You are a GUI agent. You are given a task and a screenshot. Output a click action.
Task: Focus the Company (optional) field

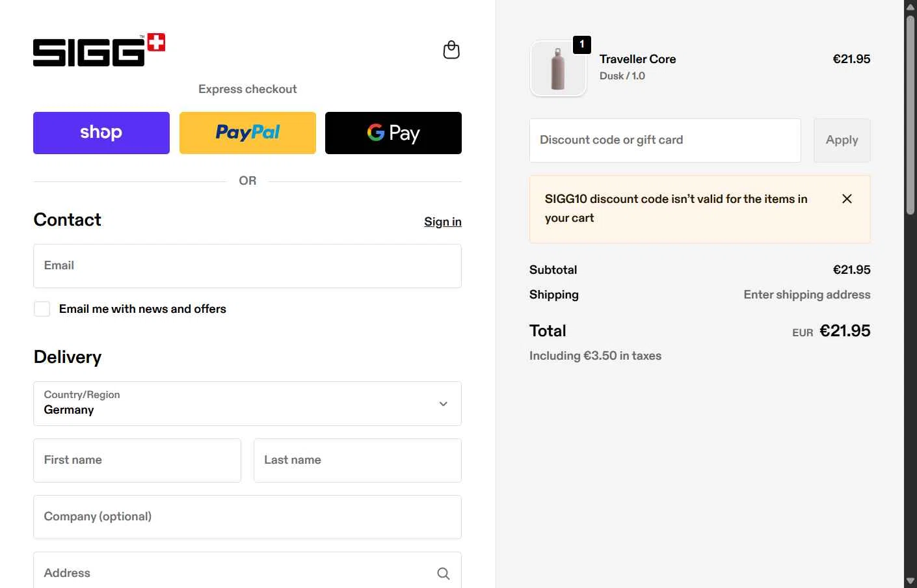tap(247, 517)
